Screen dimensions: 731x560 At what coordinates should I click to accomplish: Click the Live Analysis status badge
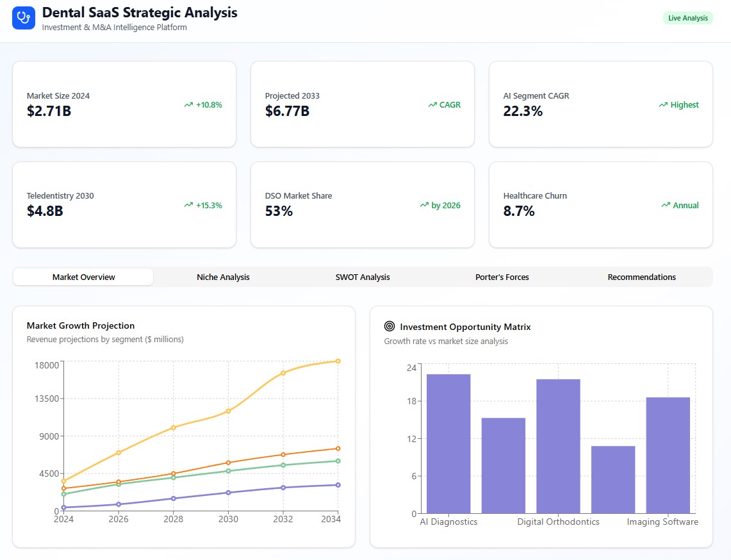(687, 18)
